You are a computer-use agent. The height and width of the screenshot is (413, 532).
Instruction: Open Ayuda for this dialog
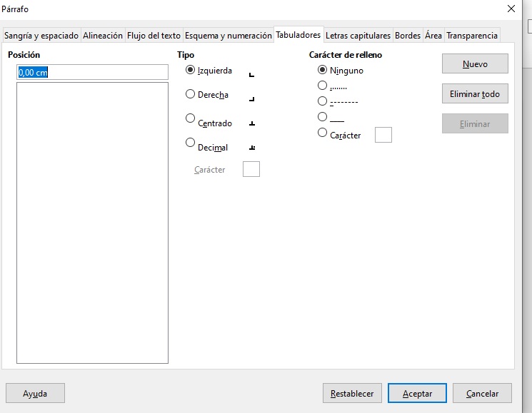click(x=35, y=393)
